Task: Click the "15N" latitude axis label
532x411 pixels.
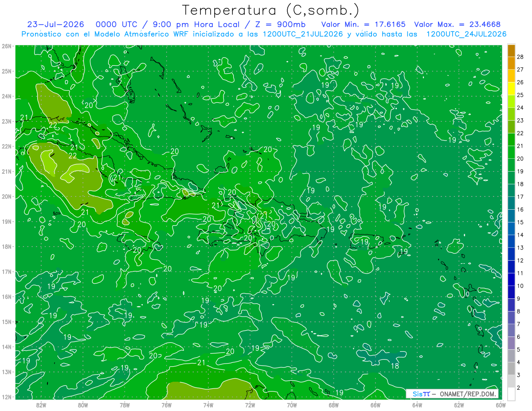Action: pos(6,321)
